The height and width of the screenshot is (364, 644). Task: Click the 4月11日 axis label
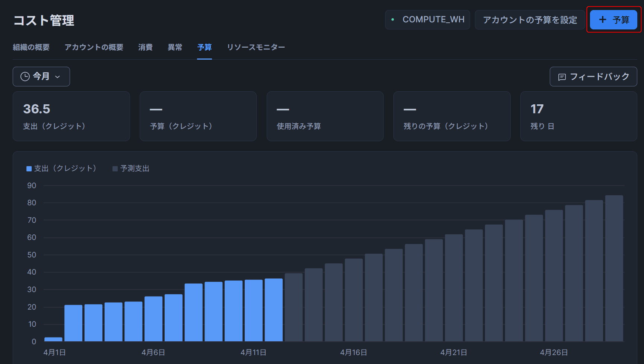253,352
